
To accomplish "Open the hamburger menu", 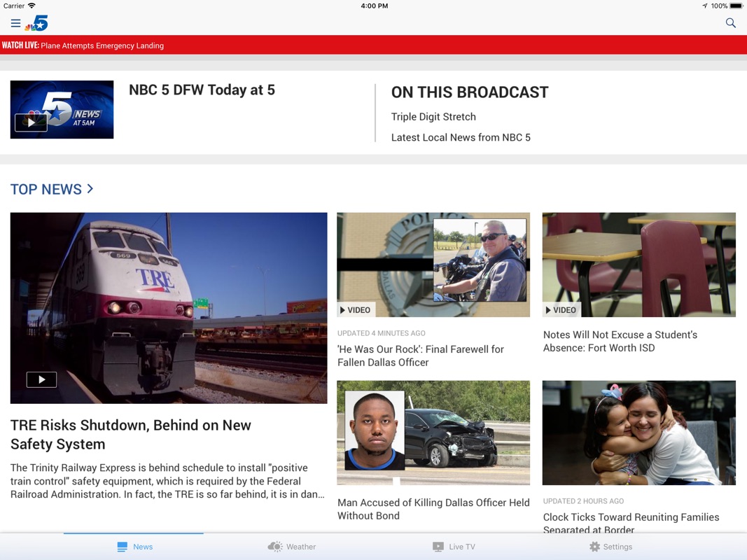I will [x=15, y=23].
